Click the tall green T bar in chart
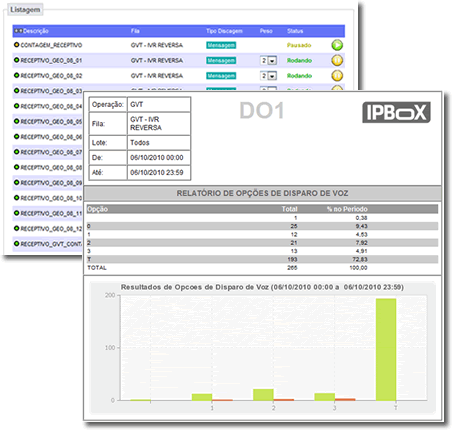452x430 pixels. pyautogui.click(x=386, y=349)
